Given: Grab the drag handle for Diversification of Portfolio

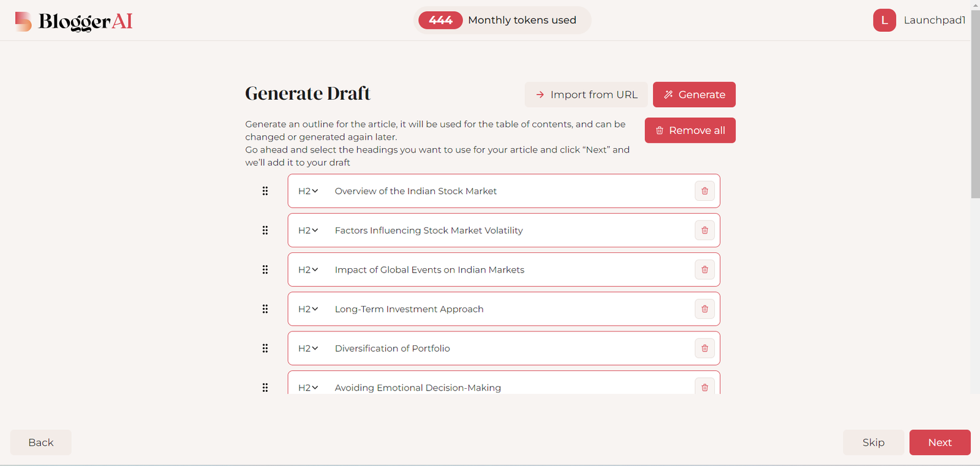Looking at the screenshot, I should click(x=265, y=348).
